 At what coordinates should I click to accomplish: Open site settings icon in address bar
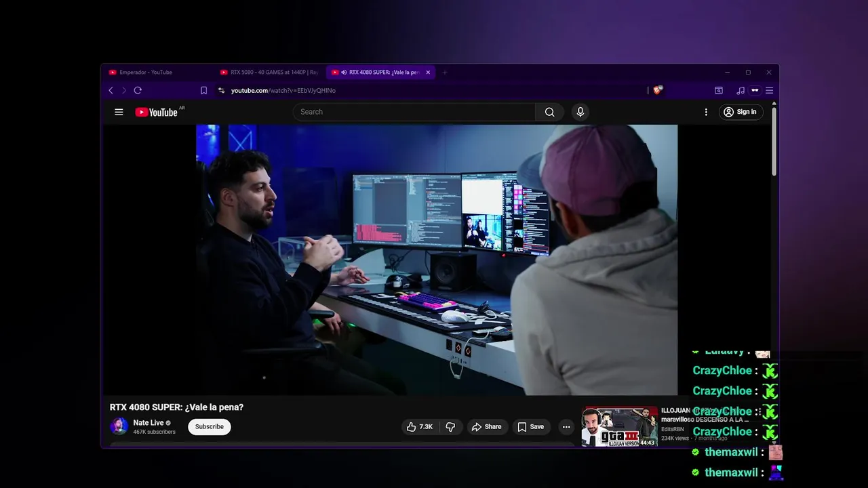pyautogui.click(x=221, y=90)
